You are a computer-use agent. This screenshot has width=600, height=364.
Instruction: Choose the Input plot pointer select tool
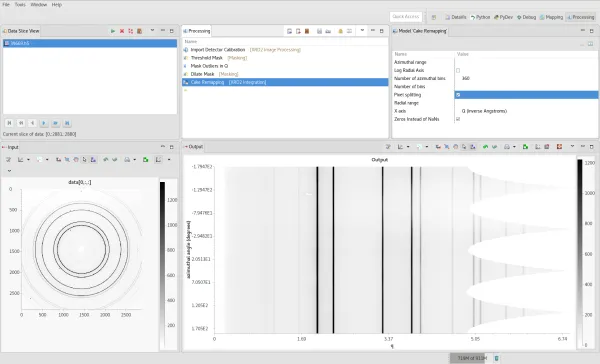(85, 160)
